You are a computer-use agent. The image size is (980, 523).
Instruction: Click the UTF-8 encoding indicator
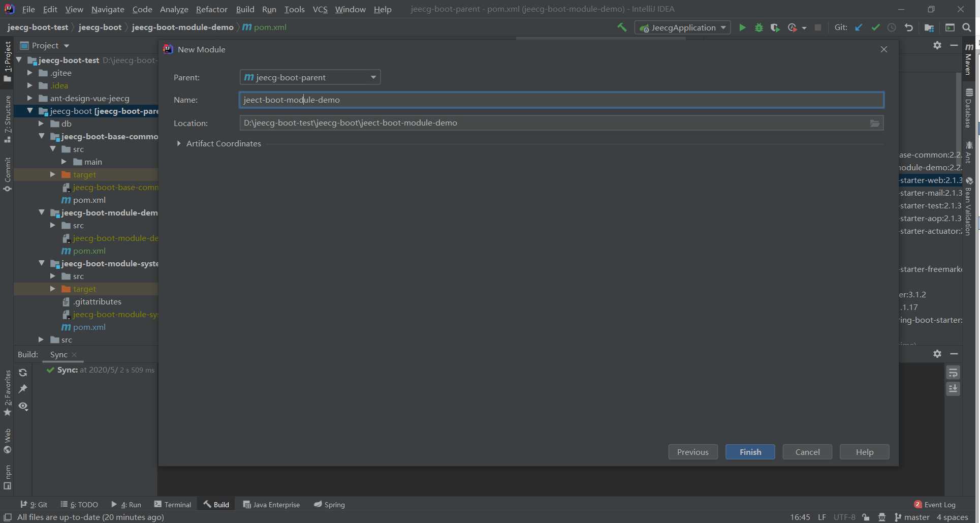(844, 517)
